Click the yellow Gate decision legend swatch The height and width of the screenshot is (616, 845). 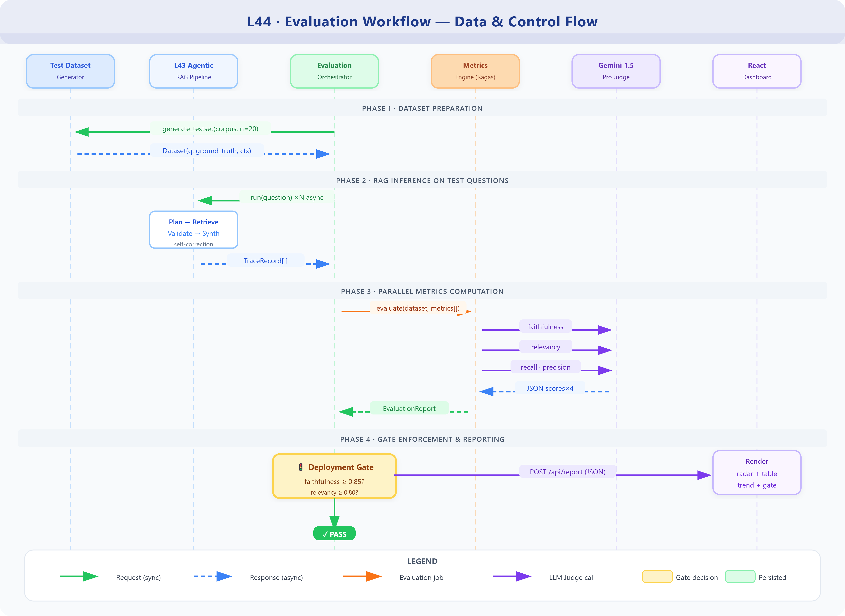[x=657, y=576]
